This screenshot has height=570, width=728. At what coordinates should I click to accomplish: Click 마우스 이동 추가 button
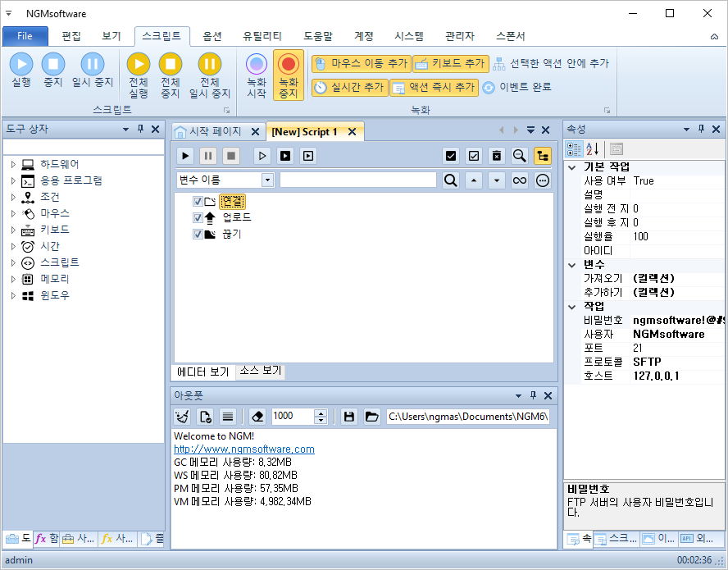tap(362, 64)
